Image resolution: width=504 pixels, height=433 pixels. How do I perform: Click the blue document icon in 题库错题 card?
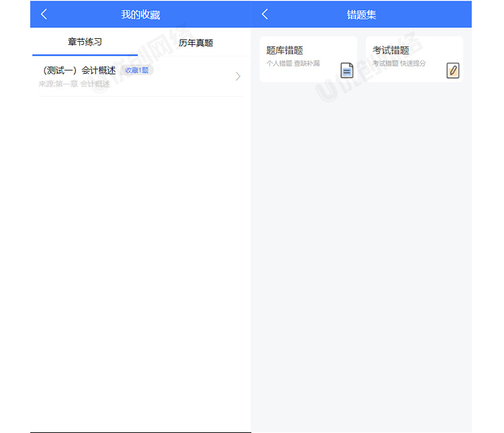(347, 70)
